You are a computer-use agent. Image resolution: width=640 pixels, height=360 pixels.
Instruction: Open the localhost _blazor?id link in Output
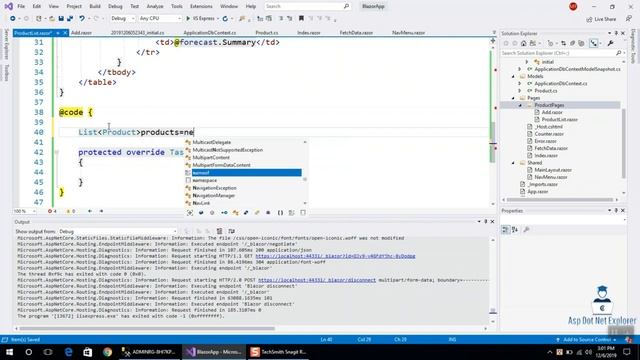(335, 256)
